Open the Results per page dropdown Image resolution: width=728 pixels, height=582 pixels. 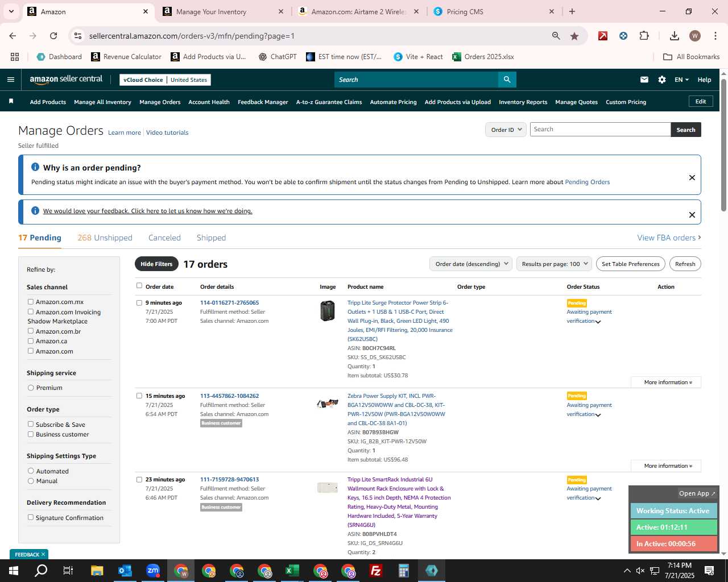click(x=555, y=264)
